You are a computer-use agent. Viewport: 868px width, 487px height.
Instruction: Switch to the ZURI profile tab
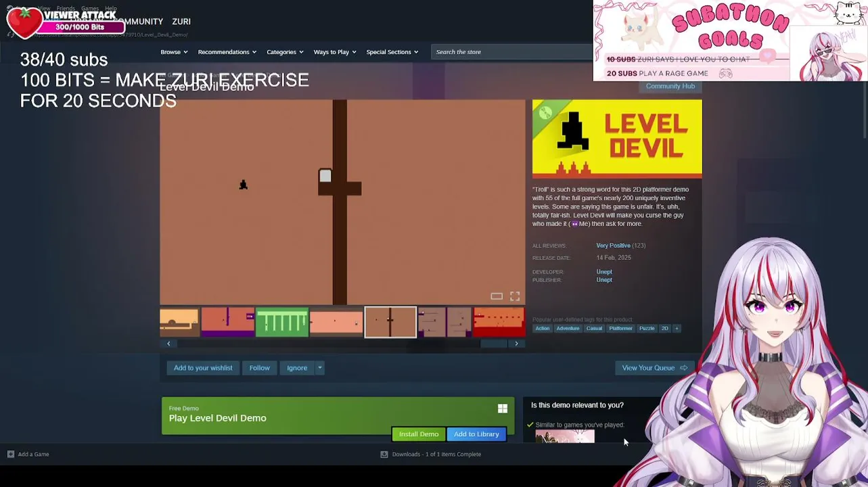181,22
